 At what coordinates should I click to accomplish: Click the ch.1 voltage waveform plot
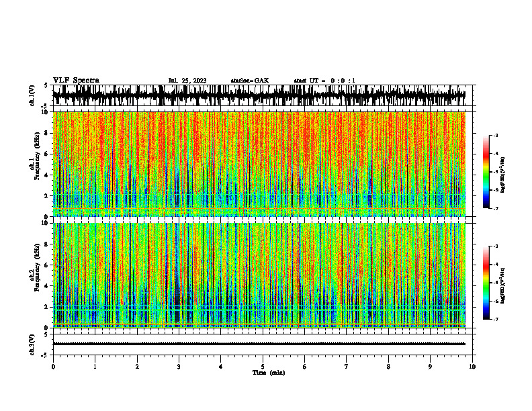pos(263,95)
